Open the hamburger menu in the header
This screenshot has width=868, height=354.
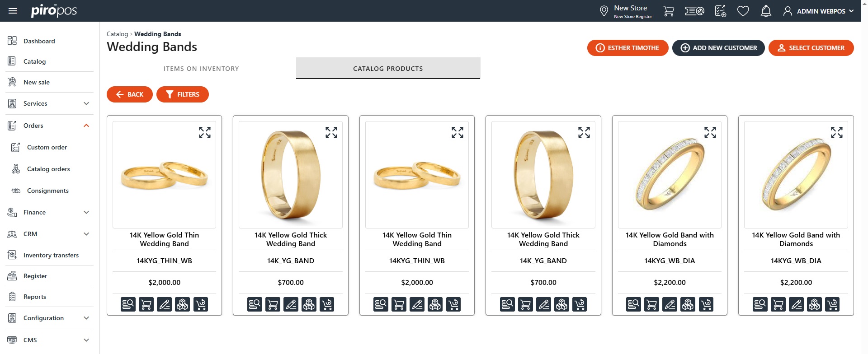pyautogui.click(x=13, y=11)
